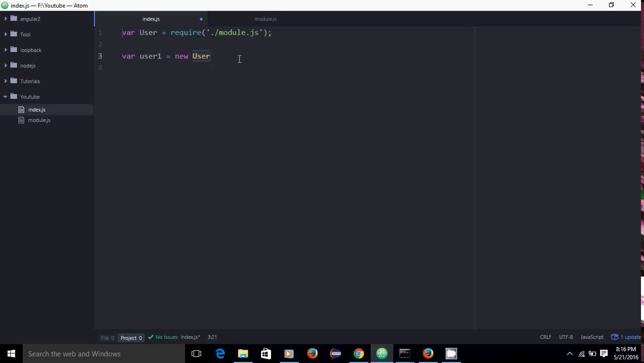Open the command prompt taskbar icon
This screenshot has width=644, height=363.
tap(405, 354)
